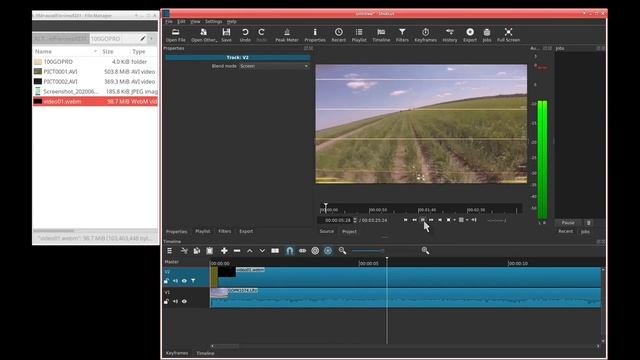
Task: Switch to the Playlist tab below Properties
Action: (x=202, y=231)
